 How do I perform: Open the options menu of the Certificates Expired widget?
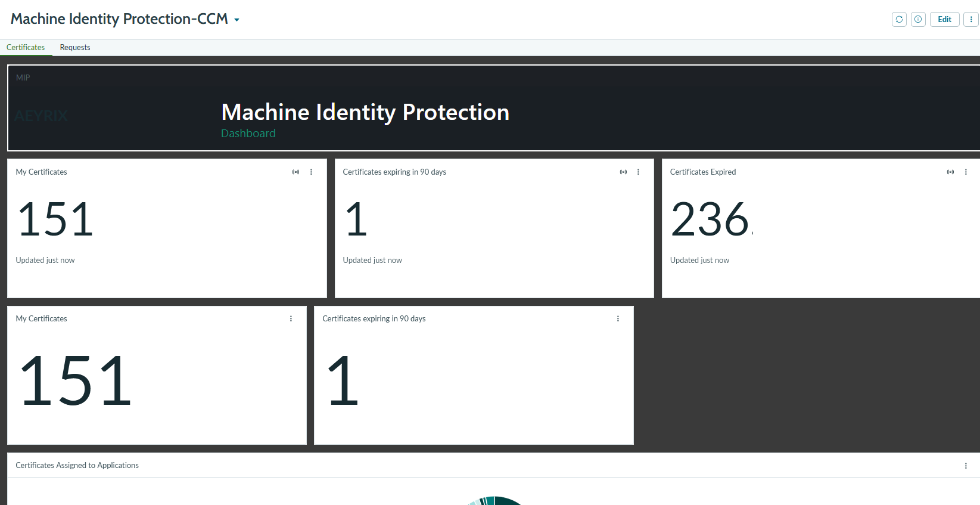(x=966, y=172)
